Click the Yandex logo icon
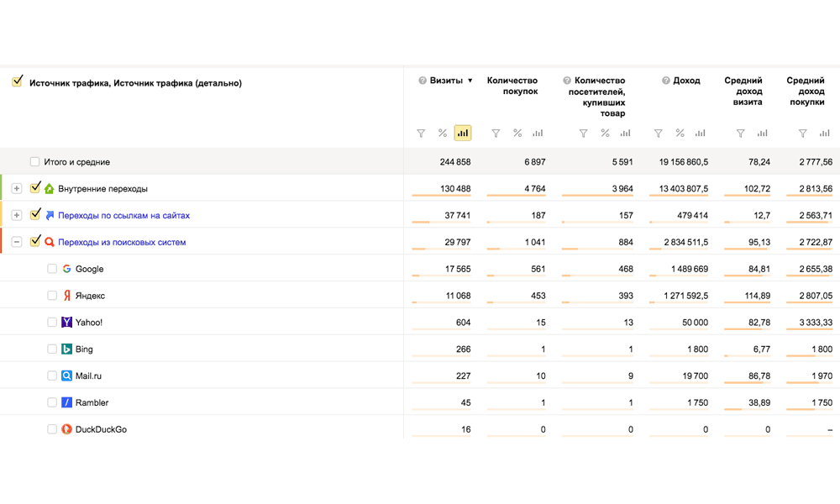This screenshot has width=840, height=504. [x=67, y=295]
